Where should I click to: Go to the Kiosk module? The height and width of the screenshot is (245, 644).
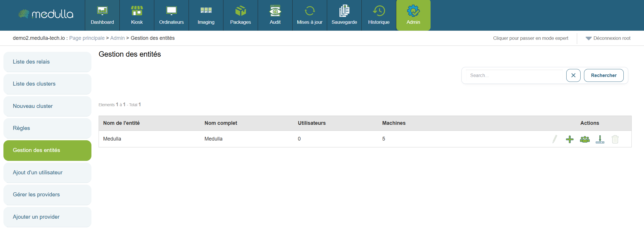tap(137, 15)
